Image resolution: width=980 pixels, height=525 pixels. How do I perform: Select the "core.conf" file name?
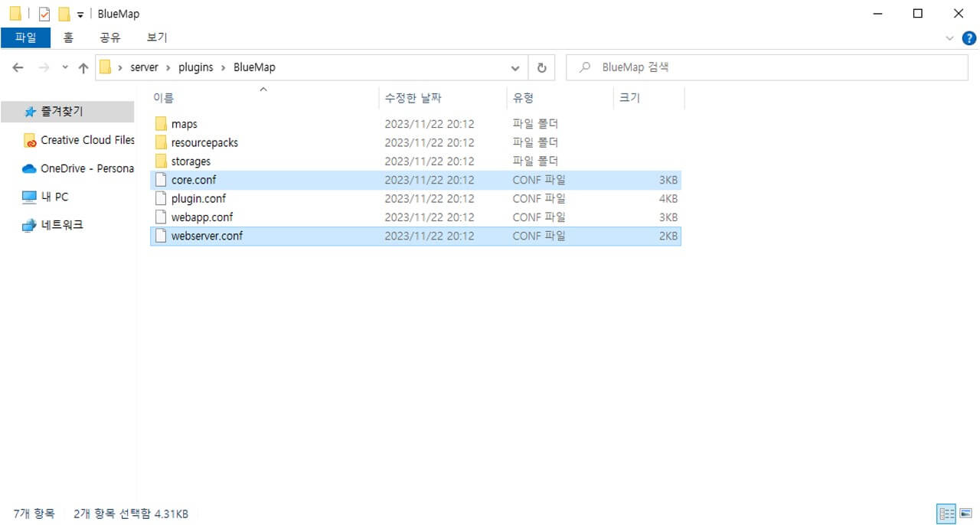pyautogui.click(x=194, y=180)
